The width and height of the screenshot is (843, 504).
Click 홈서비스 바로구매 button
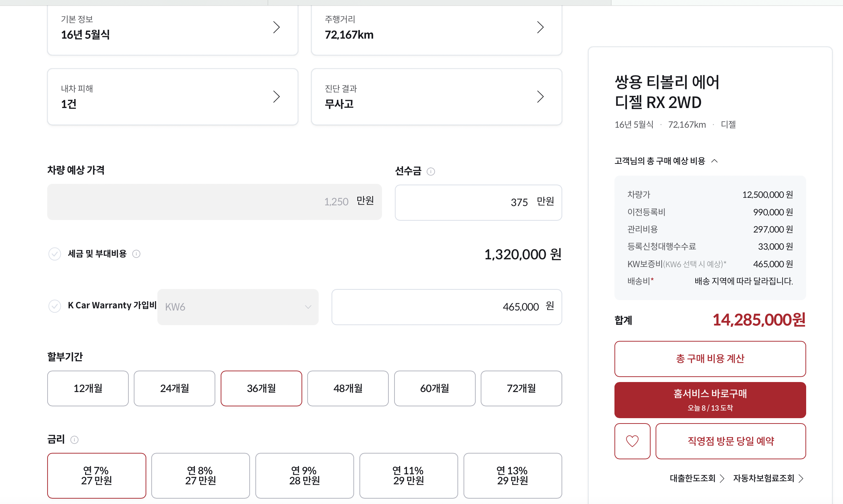(x=710, y=400)
